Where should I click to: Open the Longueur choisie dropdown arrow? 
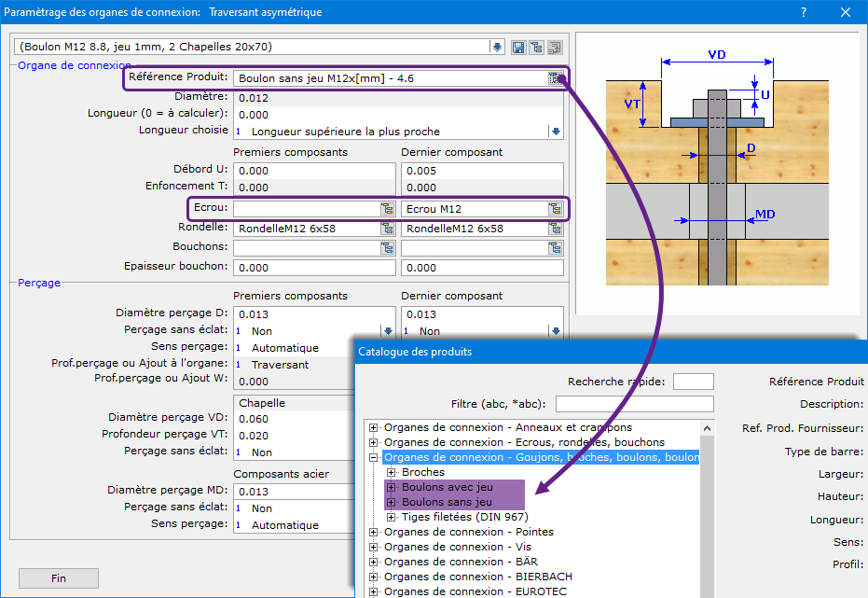(x=556, y=132)
